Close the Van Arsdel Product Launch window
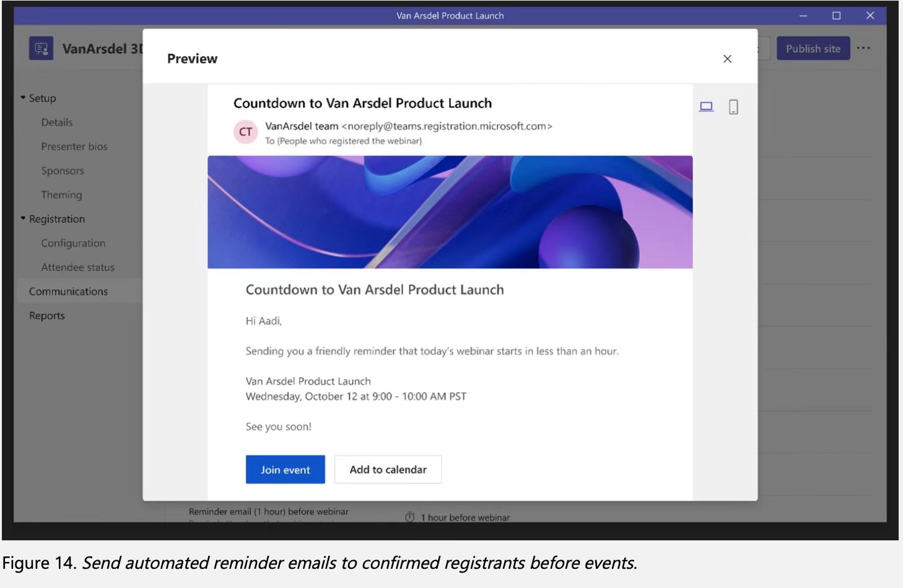 (x=870, y=15)
